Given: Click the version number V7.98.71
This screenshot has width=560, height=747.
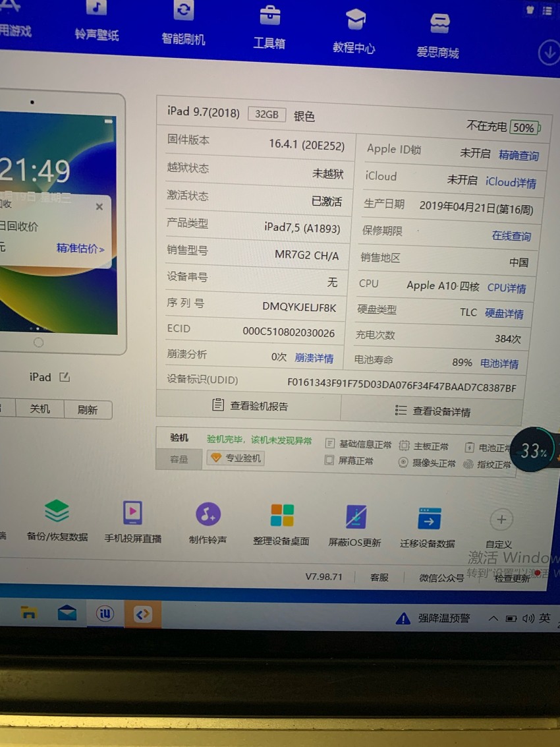Looking at the screenshot, I should (323, 576).
